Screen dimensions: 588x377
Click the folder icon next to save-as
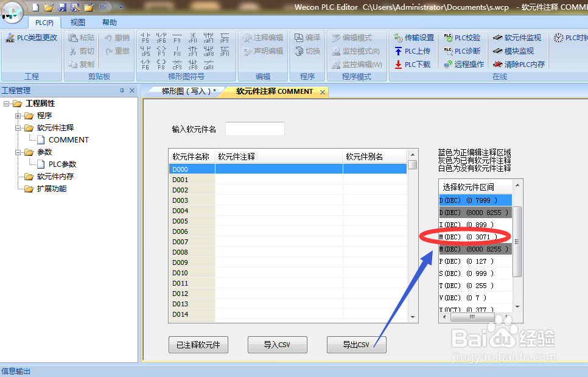point(89,7)
